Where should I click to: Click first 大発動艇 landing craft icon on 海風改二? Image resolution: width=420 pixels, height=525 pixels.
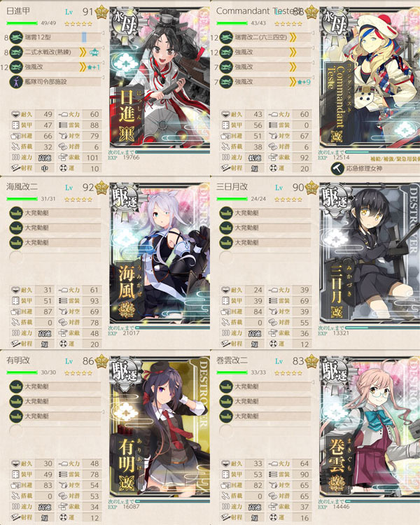coord(15,213)
